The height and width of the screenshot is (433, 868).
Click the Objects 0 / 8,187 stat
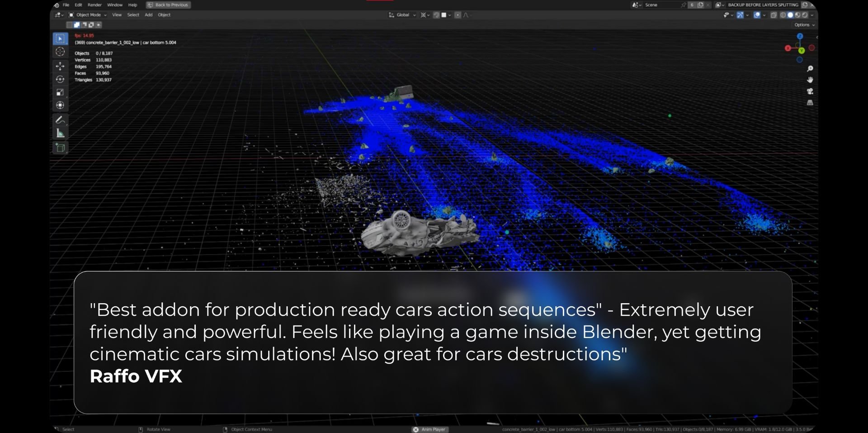tap(94, 53)
